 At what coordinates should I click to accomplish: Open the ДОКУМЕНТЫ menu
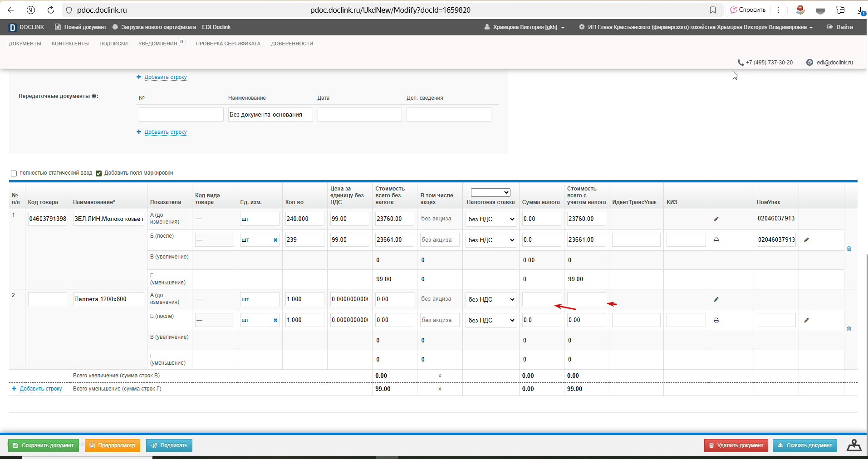(25, 44)
